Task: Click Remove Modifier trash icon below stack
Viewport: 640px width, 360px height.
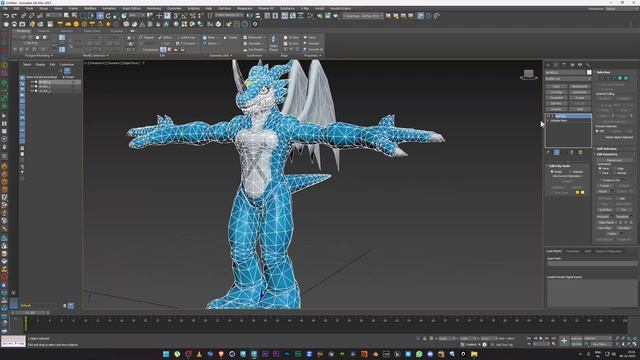Action: [x=571, y=152]
